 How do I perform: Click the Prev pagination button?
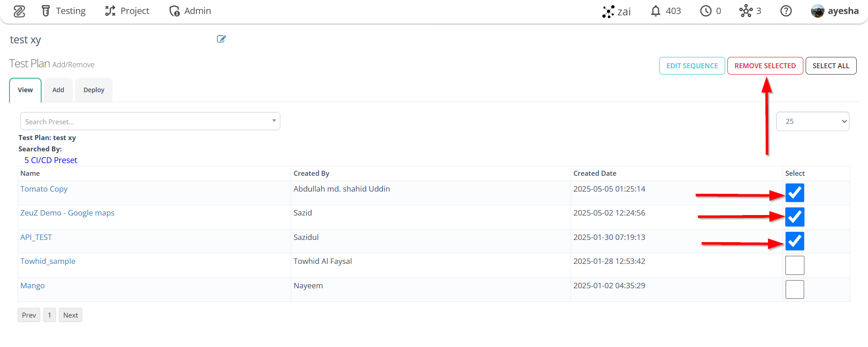(29, 315)
